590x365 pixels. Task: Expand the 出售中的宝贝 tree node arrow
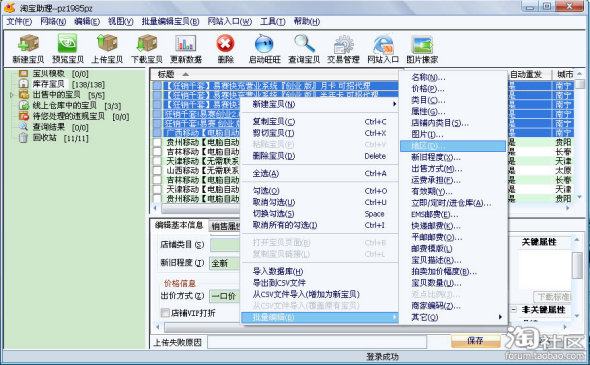(x=11, y=95)
